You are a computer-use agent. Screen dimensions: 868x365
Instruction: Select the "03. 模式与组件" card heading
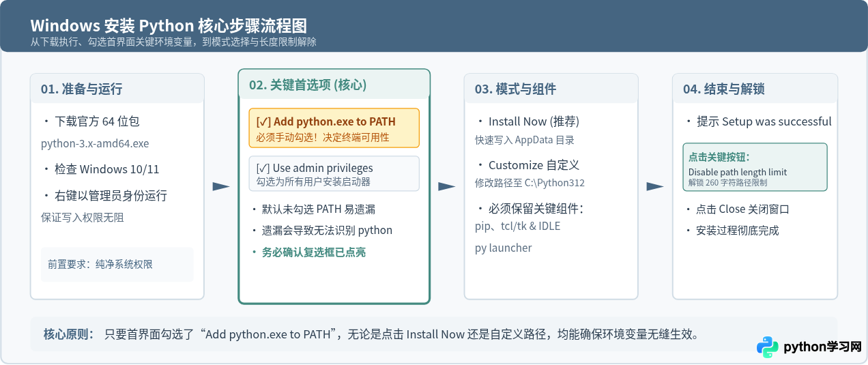pyautogui.click(x=515, y=89)
